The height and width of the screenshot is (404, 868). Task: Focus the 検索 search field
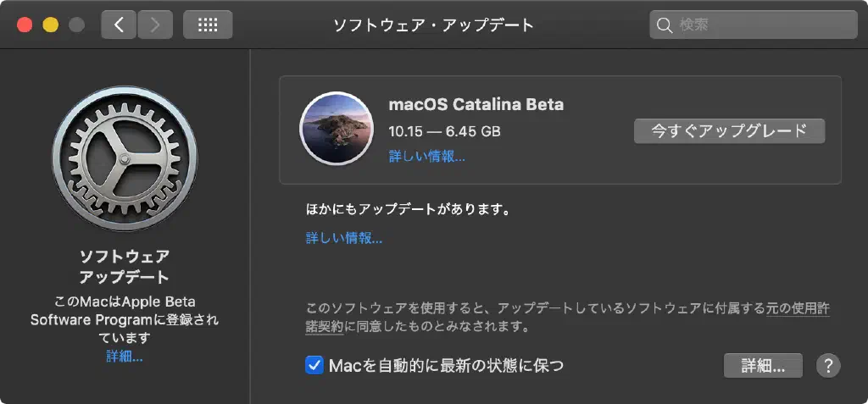(x=754, y=25)
